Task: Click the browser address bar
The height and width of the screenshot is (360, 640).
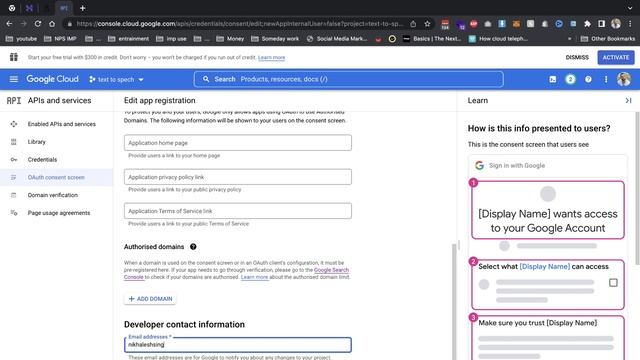Action: coord(241,24)
